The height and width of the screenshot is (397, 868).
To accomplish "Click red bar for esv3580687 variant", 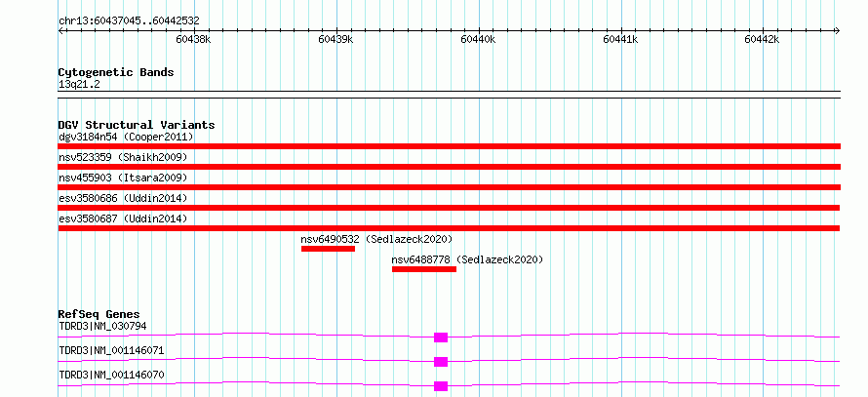I will pyautogui.click(x=449, y=228).
